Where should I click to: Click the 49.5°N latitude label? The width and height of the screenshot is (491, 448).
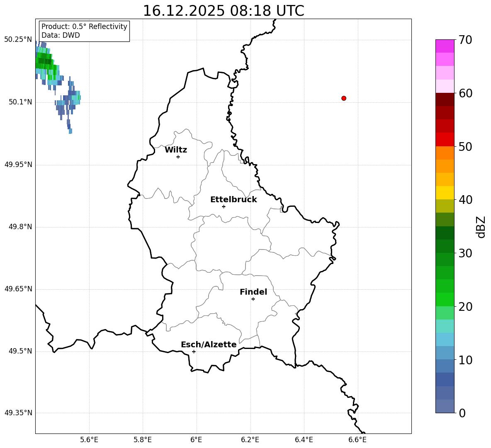pyautogui.click(x=20, y=351)
